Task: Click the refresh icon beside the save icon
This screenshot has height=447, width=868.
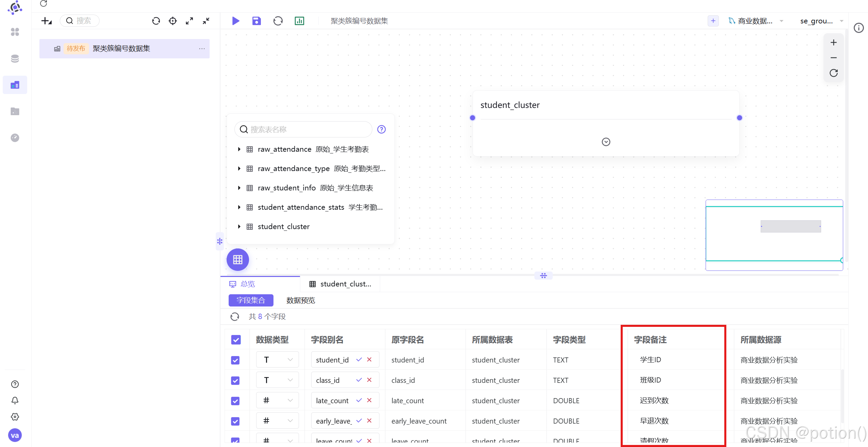Action: pos(278,21)
